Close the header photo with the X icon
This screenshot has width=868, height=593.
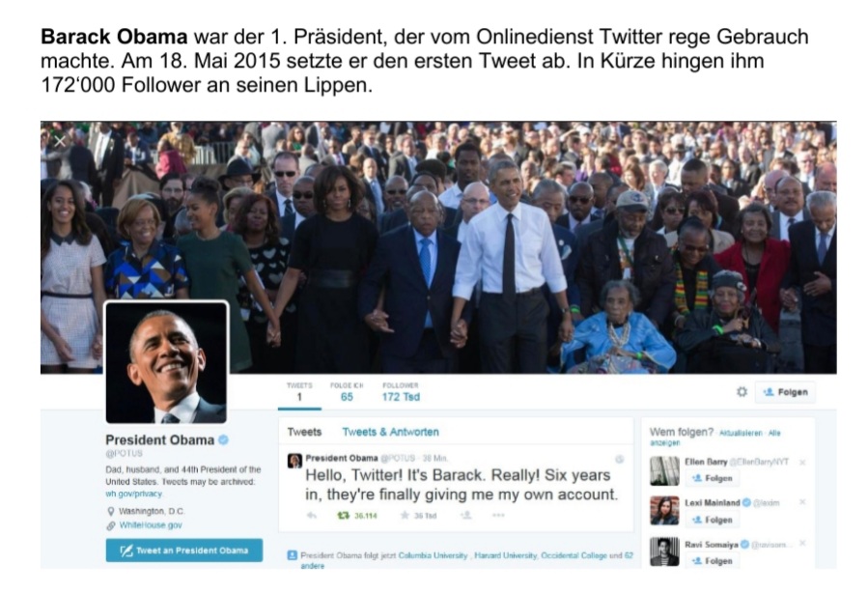(x=60, y=141)
